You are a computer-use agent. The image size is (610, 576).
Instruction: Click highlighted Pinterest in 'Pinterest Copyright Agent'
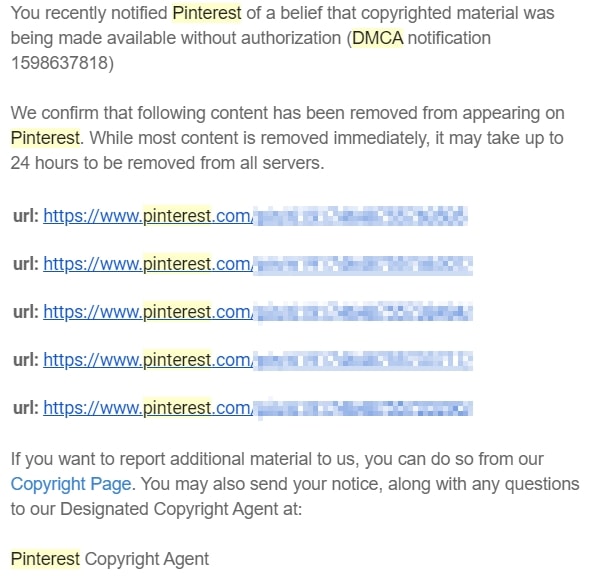tap(45, 559)
